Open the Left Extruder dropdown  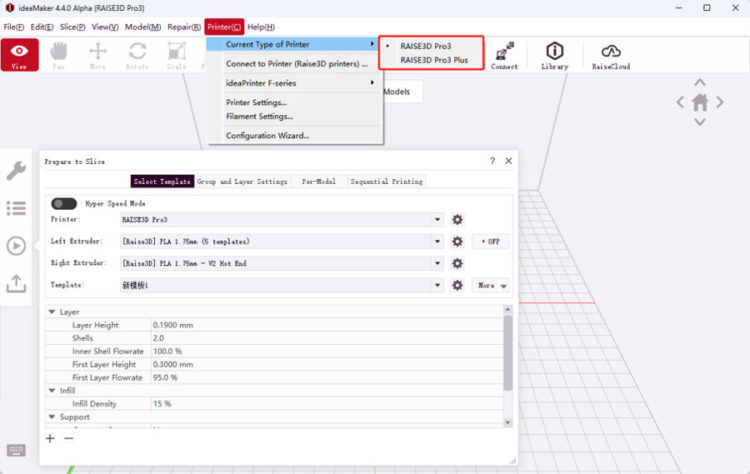click(x=282, y=242)
